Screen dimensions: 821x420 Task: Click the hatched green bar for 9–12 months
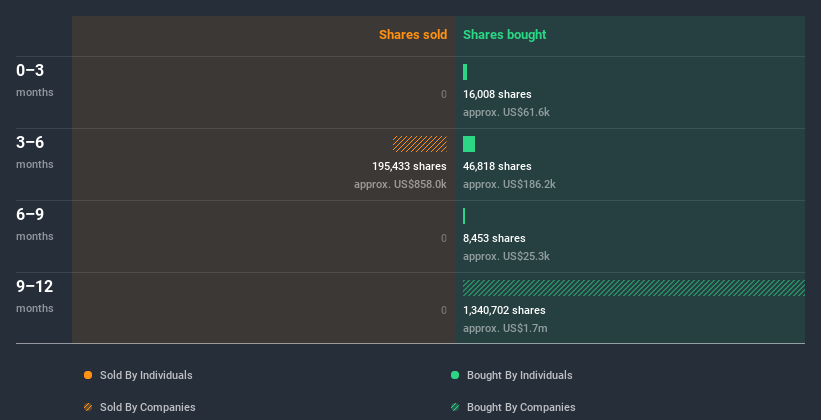pyautogui.click(x=634, y=288)
